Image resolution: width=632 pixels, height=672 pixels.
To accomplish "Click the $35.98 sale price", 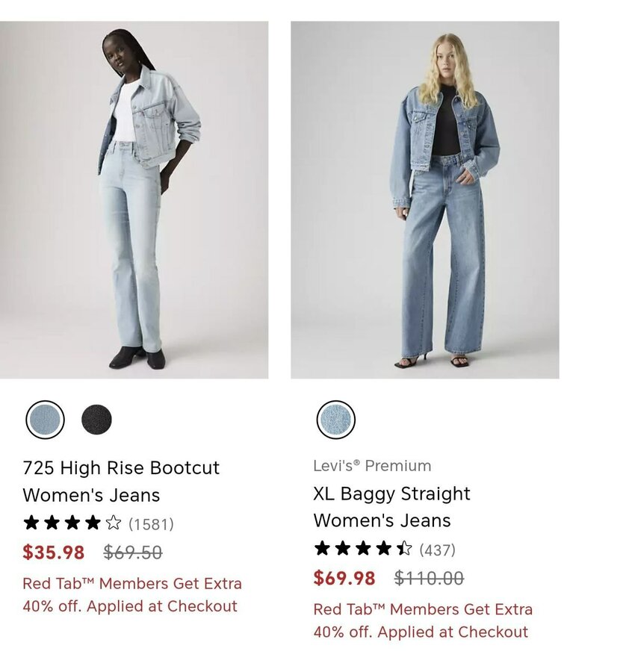I will click(x=54, y=552).
